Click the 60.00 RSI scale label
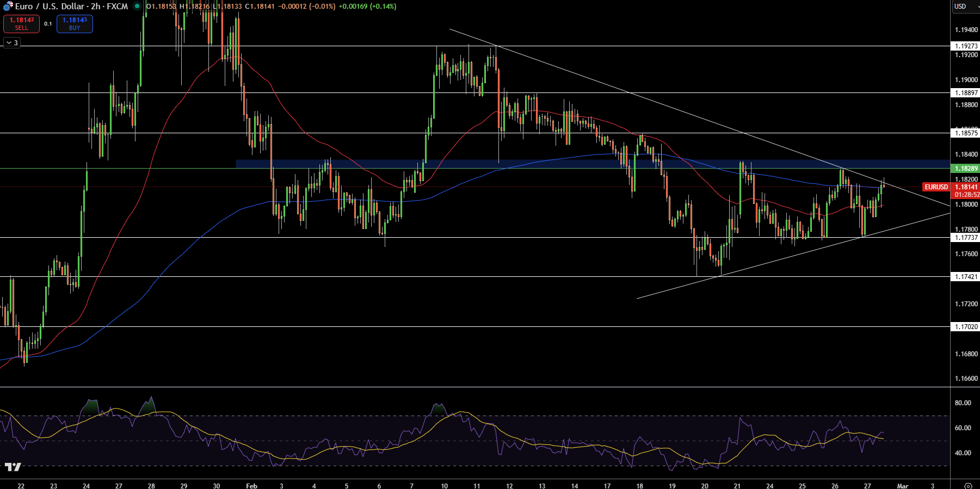The image size is (980, 489). 963,428
